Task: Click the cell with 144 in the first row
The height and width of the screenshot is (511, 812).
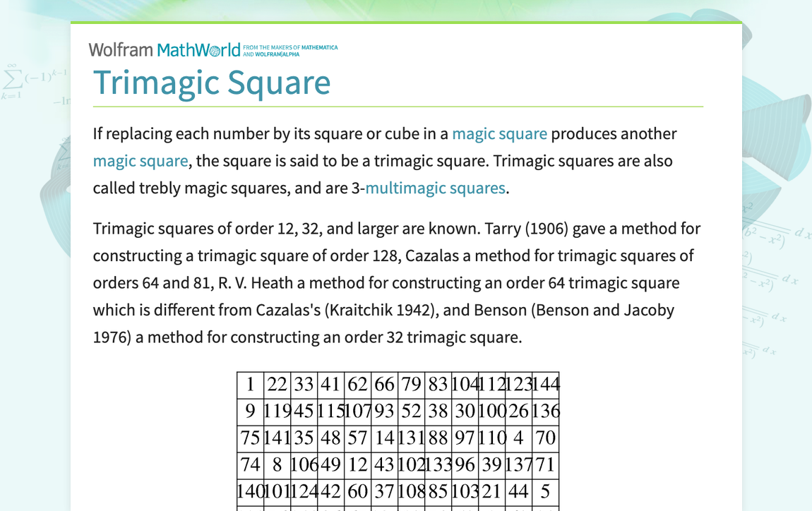Action: (x=546, y=384)
